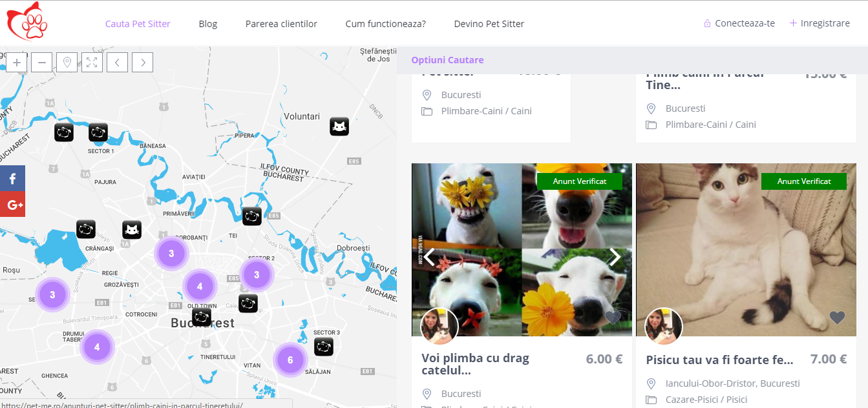The width and height of the screenshot is (868, 408).
Task: Favorite the cat listing heart icon
Action: [x=837, y=318]
